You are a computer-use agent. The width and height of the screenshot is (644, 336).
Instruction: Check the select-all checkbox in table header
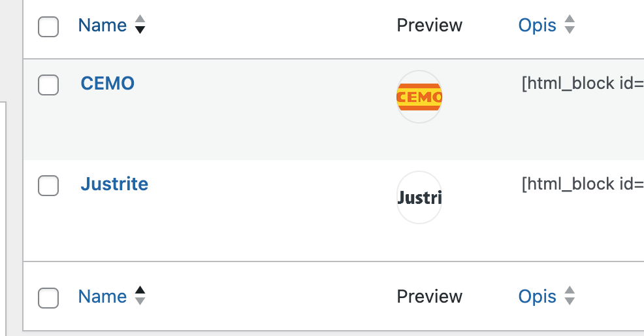point(48,27)
